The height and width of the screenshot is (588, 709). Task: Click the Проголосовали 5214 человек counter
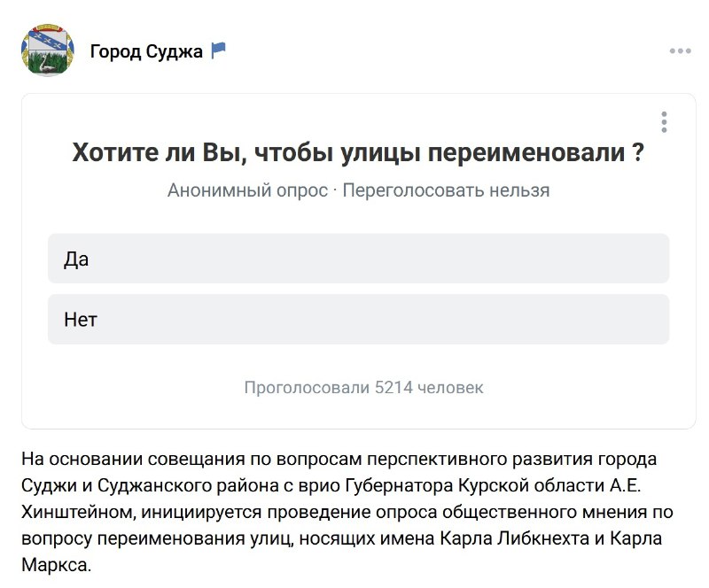363,387
